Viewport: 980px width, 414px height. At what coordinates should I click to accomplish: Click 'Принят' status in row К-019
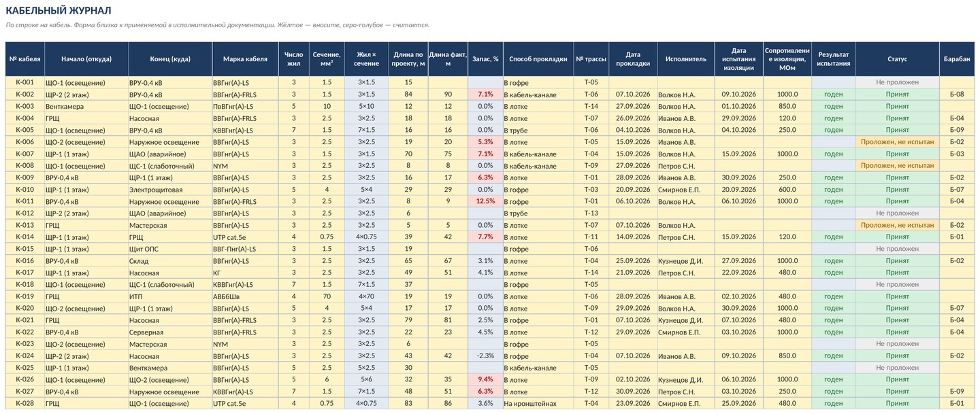point(898,296)
